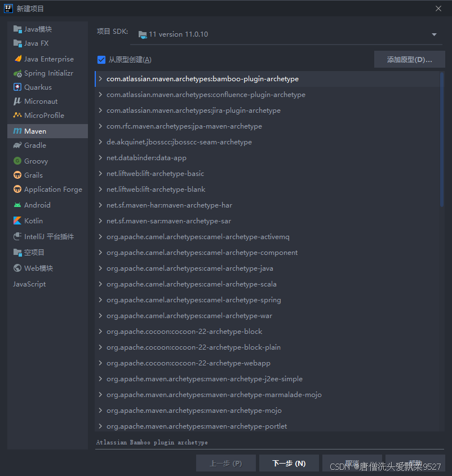Click the MicroProfile logo icon
Screen dimensions: 452x476
click(17, 115)
